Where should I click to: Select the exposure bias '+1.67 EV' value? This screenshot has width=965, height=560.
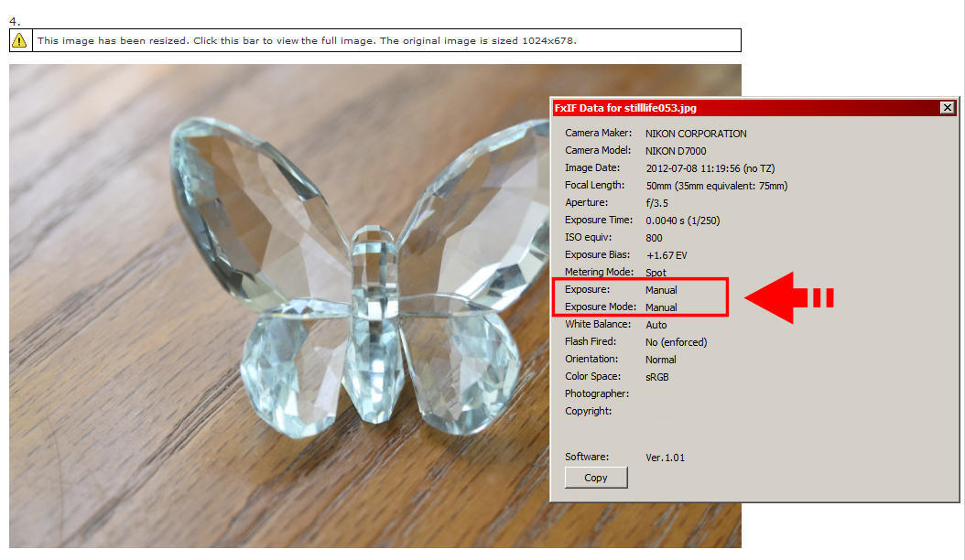(667, 254)
